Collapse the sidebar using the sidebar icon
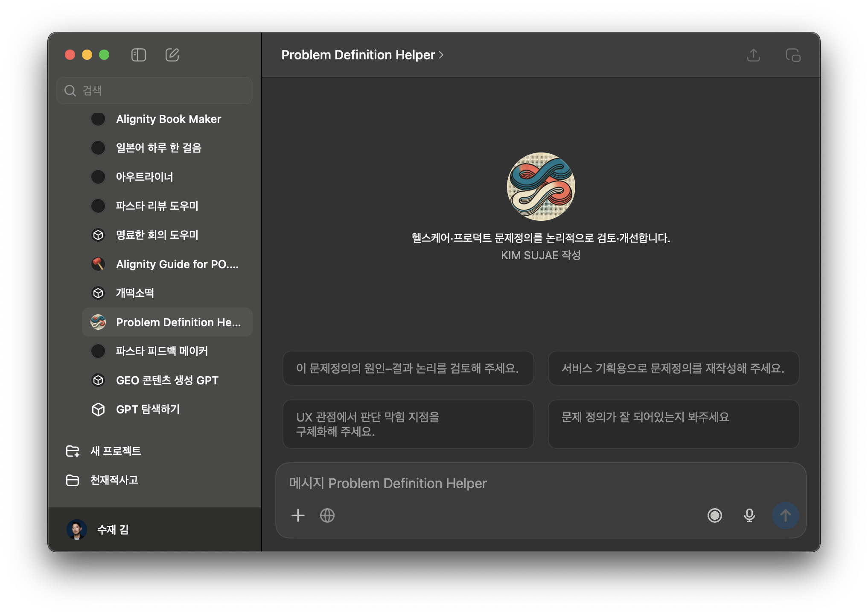 click(138, 55)
